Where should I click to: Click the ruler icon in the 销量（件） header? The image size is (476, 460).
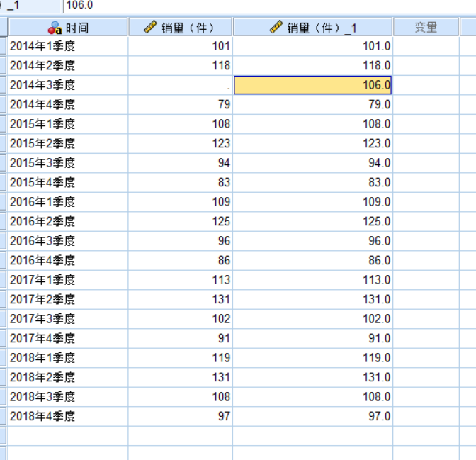[x=150, y=27]
